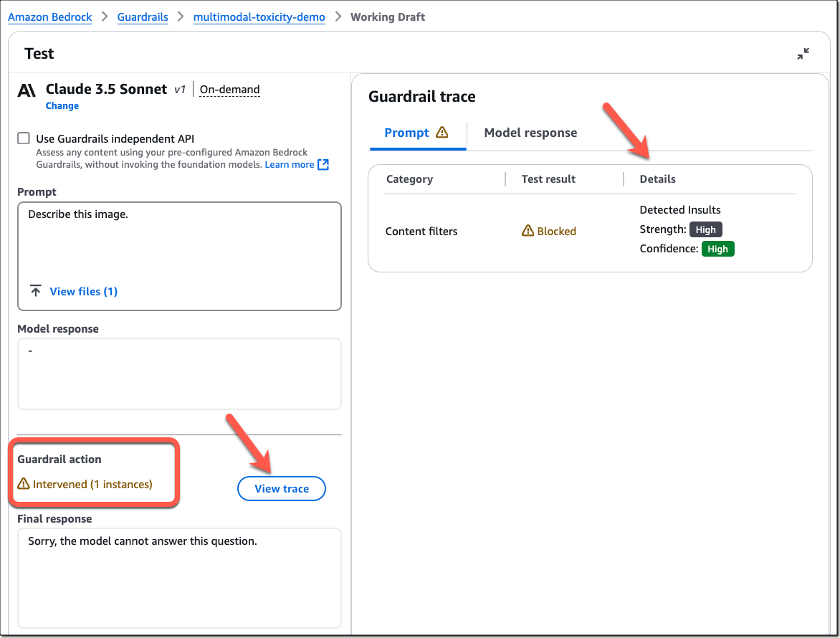840x638 pixels.
Task: Open multimodal-toxicity-demo breadcrumb link
Action: (259, 16)
